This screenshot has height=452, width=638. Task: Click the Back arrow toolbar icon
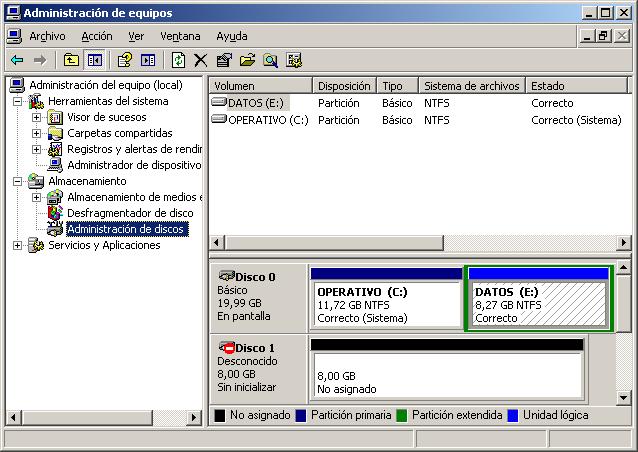[x=17, y=60]
